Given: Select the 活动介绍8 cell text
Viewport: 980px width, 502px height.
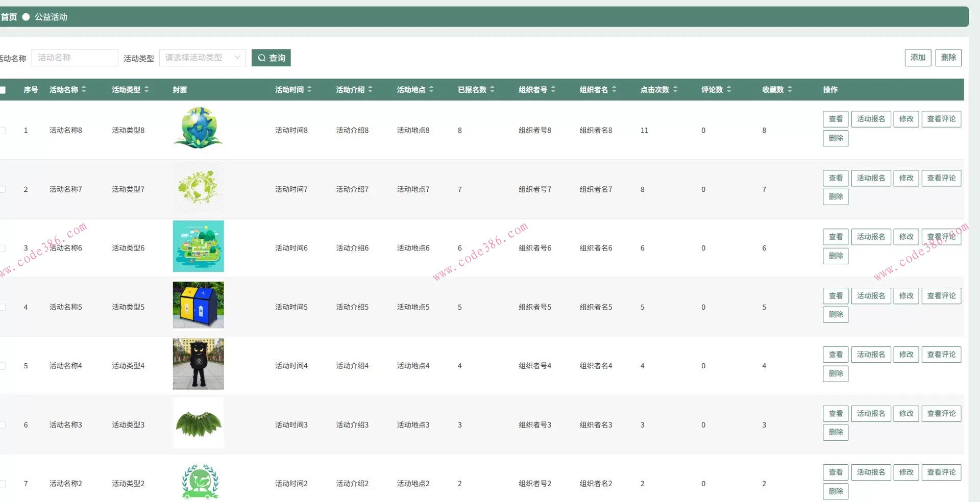Looking at the screenshot, I should coord(352,130).
